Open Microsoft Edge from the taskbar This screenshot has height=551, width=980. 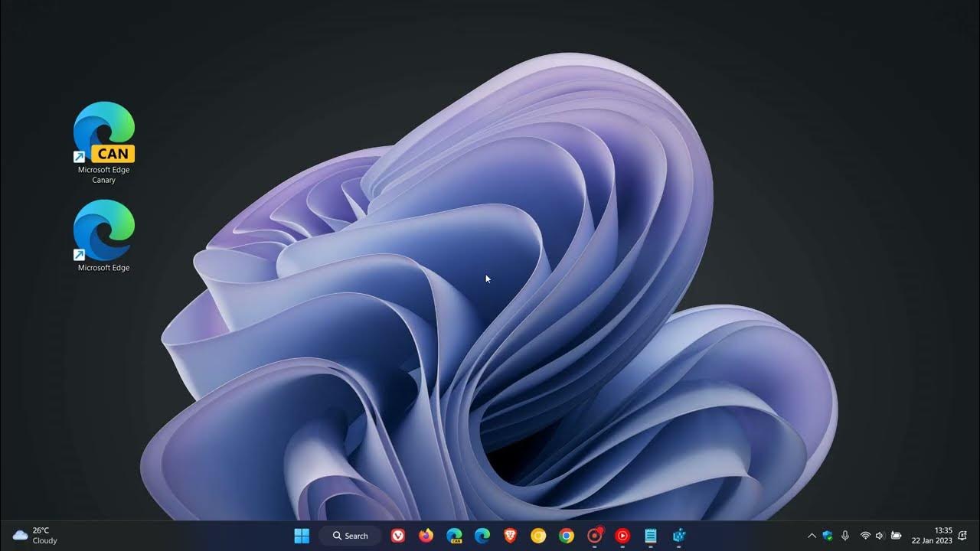tap(482, 536)
